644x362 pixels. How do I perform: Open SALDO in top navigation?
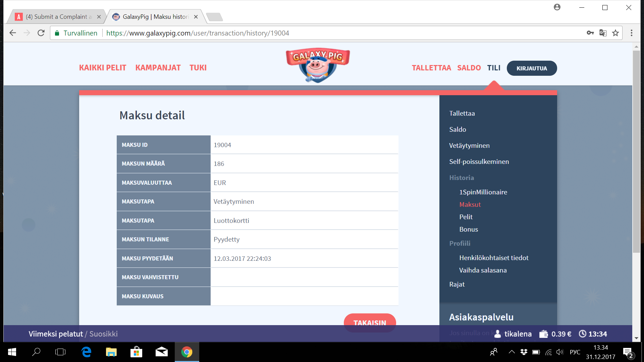469,68
